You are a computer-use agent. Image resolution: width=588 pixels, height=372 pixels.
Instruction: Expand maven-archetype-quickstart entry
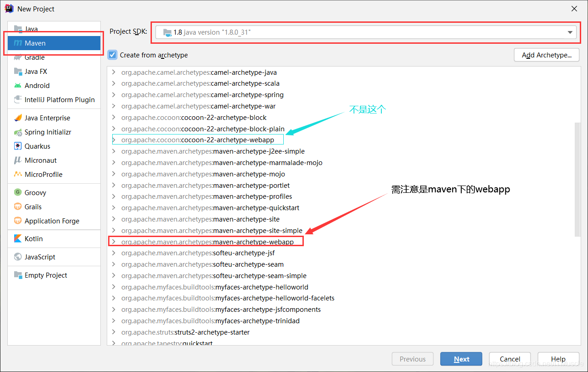pos(114,208)
